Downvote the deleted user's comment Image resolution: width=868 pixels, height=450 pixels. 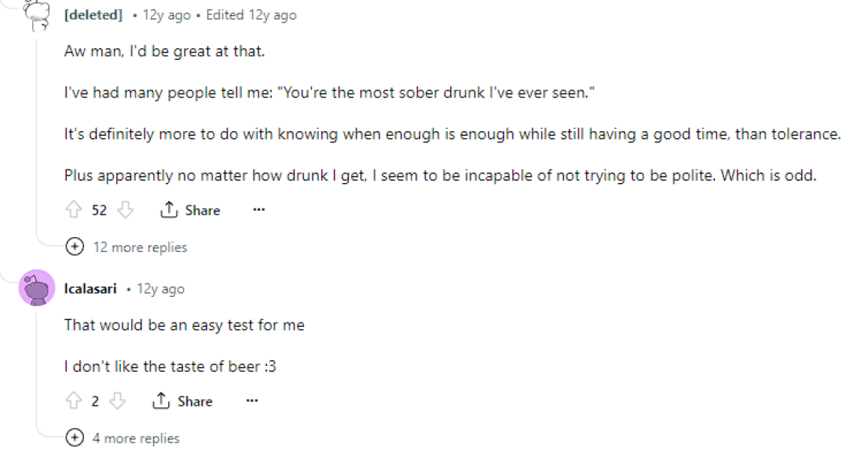[125, 211]
